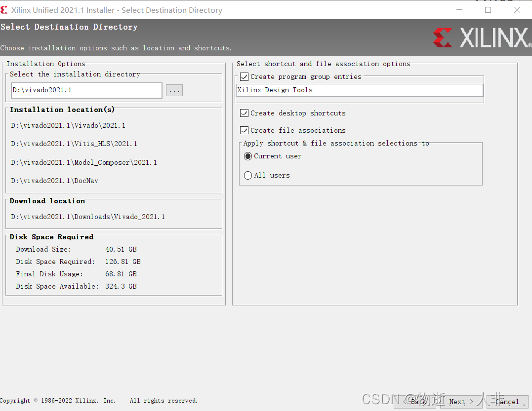Select the All users radio option
The height and width of the screenshot is (411, 532).
click(x=248, y=175)
